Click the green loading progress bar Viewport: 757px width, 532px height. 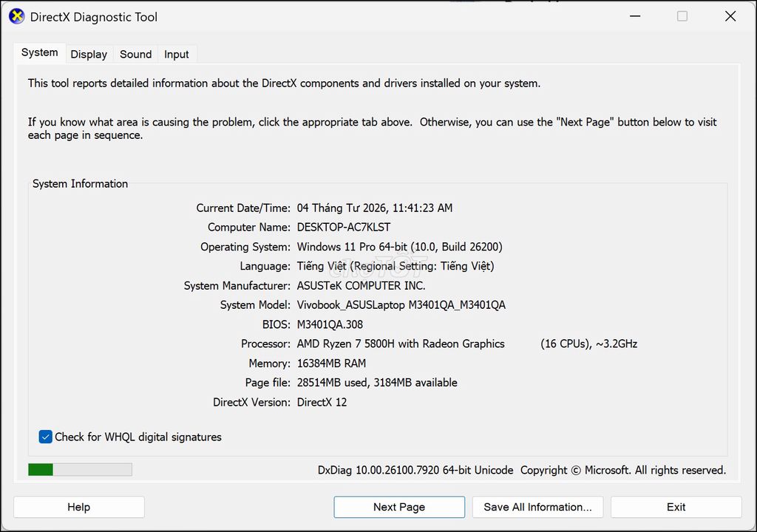point(80,469)
